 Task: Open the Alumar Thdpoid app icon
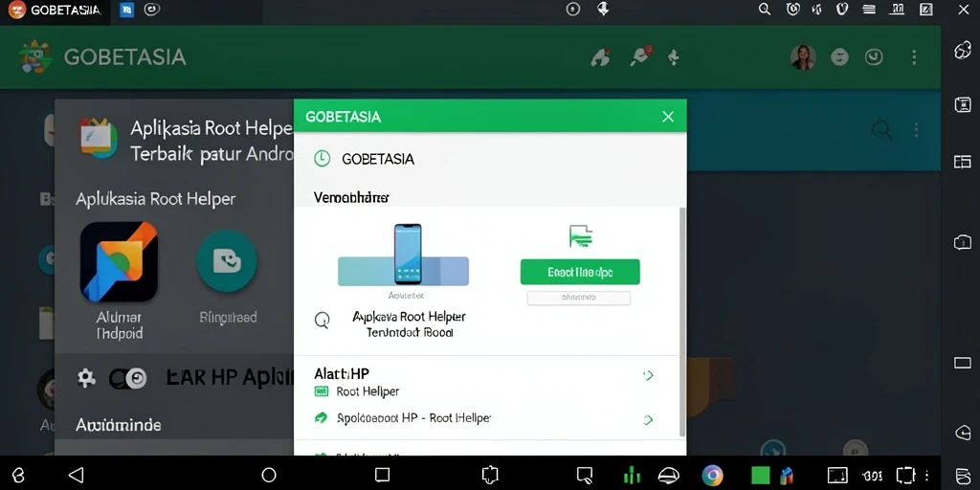coord(119,261)
